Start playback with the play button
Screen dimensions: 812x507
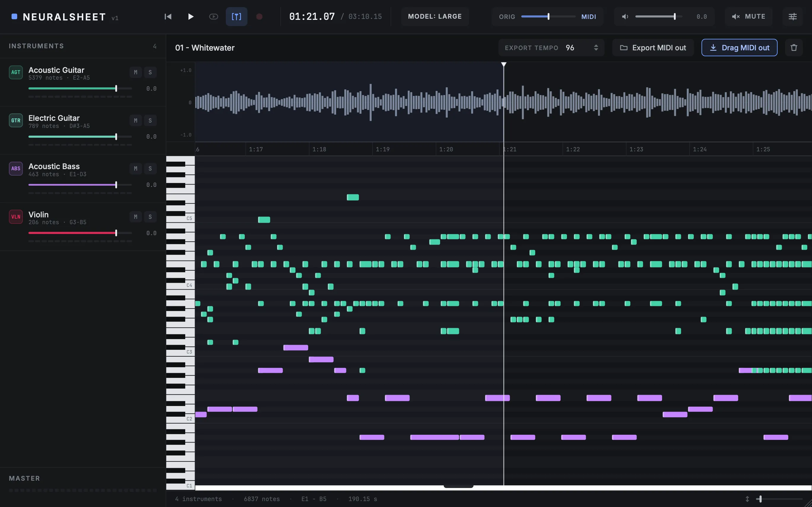click(191, 16)
